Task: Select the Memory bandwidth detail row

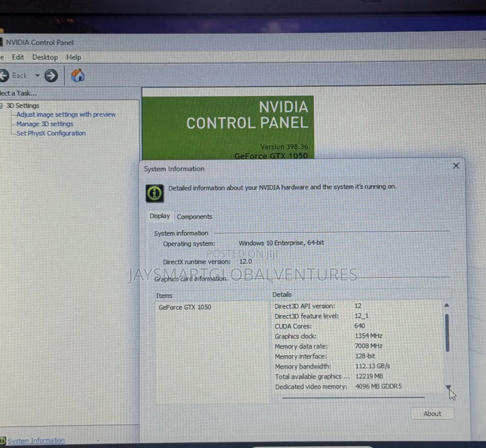Action: tap(332, 366)
